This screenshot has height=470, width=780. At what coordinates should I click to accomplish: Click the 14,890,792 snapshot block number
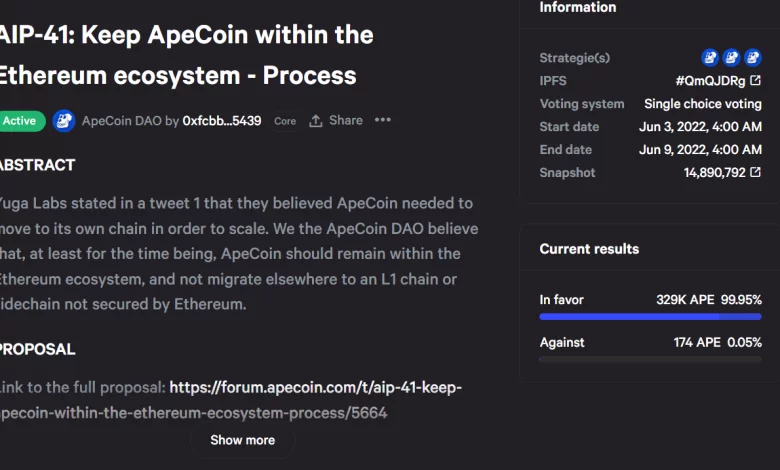(715, 173)
